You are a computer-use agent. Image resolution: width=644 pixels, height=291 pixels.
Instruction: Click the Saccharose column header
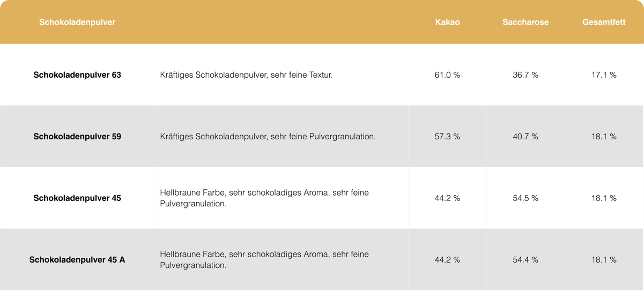point(525,22)
